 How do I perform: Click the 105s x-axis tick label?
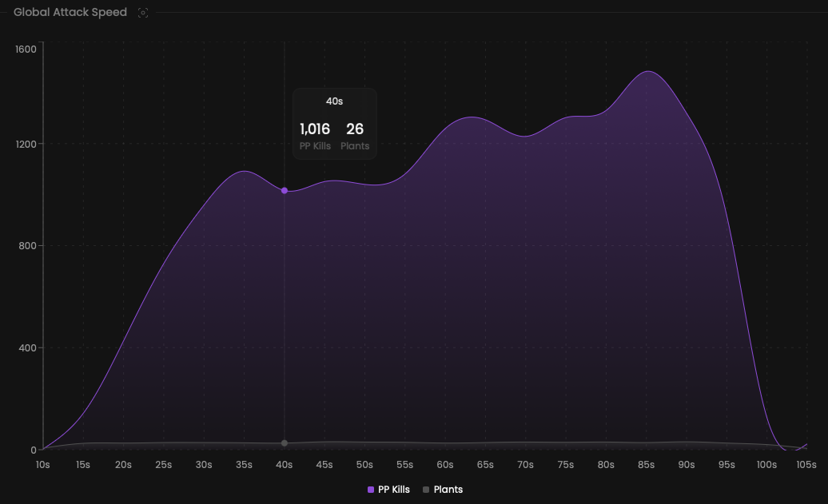click(808, 464)
